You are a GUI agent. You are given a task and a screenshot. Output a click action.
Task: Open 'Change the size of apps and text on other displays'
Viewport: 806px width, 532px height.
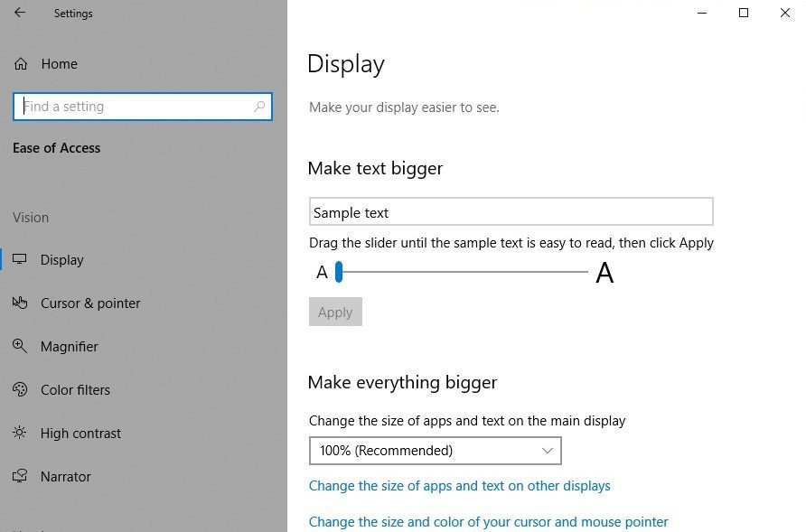point(460,486)
